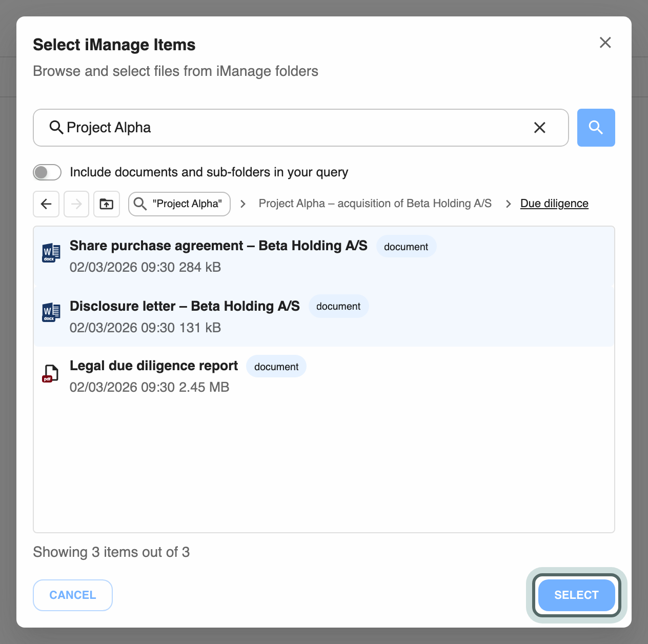Image resolution: width=648 pixels, height=644 pixels.
Task: Click the chevron before Due diligence breadcrumb
Action: coord(508,204)
